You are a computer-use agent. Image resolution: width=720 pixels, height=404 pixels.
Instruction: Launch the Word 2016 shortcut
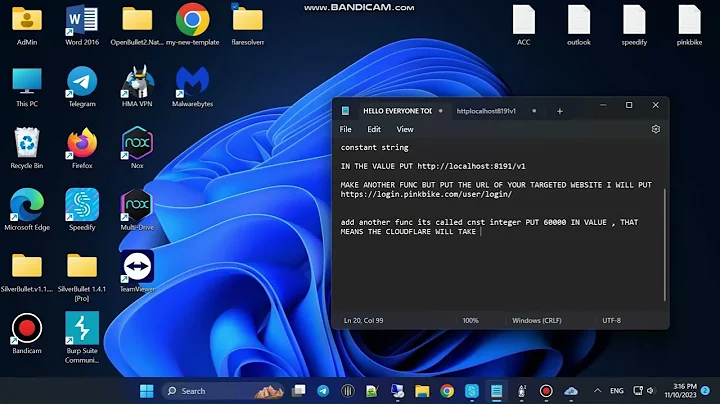tap(82, 25)
